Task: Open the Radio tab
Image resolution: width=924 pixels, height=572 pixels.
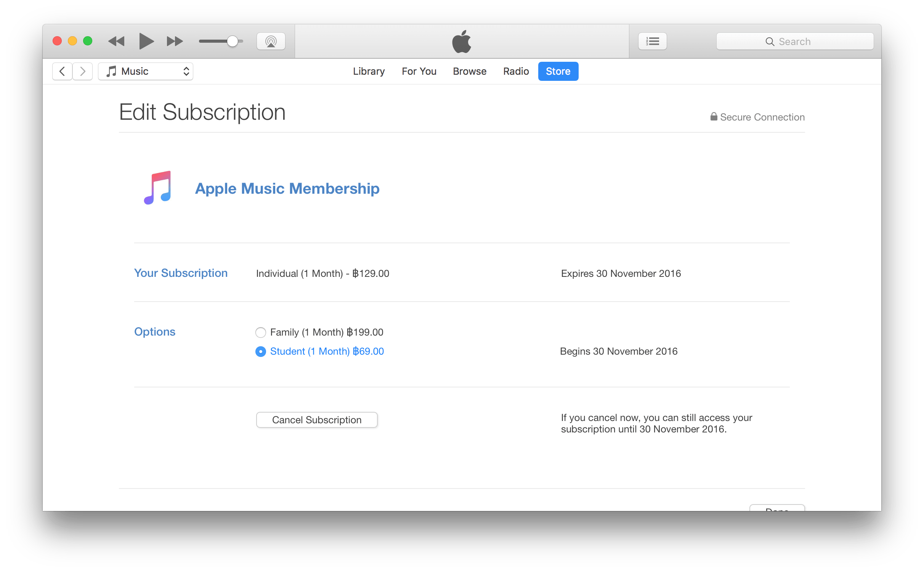Action: tap(516, 71)
